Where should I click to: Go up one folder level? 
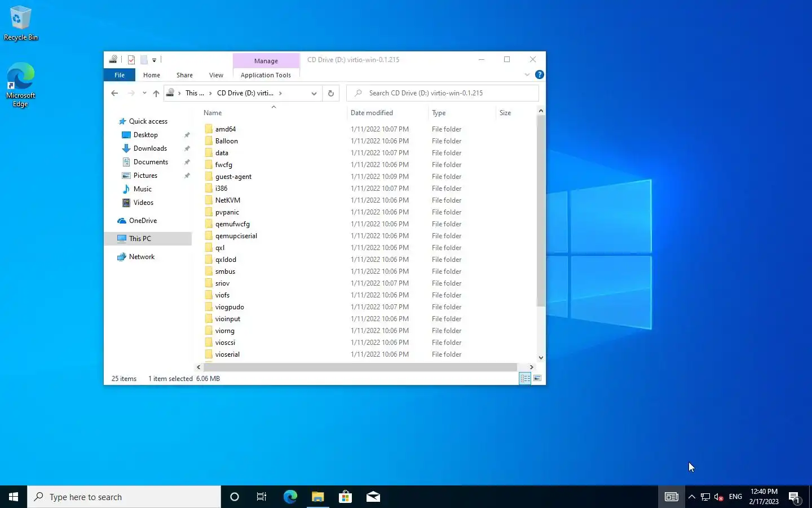pos(156,93)
